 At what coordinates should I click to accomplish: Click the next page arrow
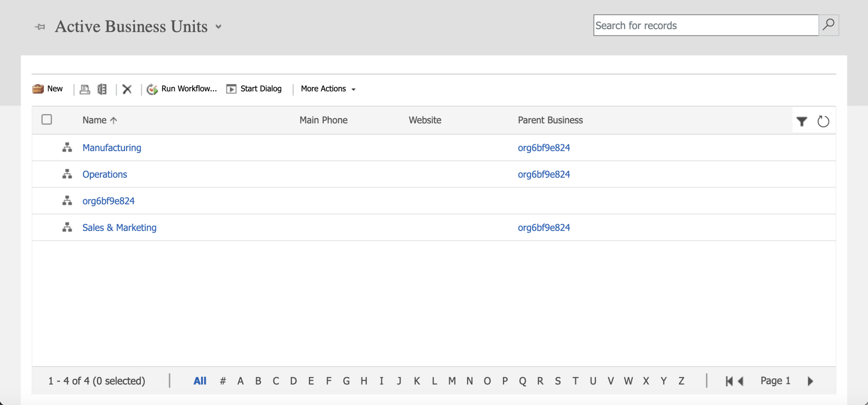pyautogui.click(x=810, y=381)
